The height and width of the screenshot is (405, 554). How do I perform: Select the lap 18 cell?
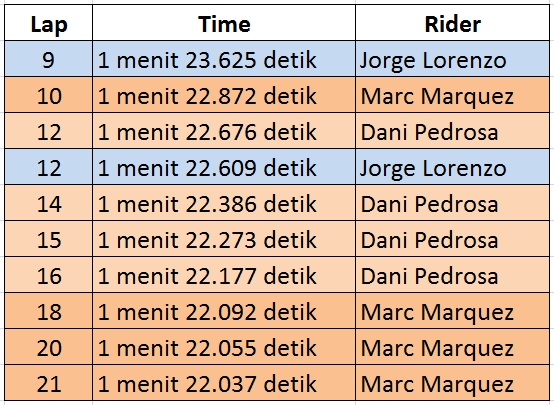point(48,311)
